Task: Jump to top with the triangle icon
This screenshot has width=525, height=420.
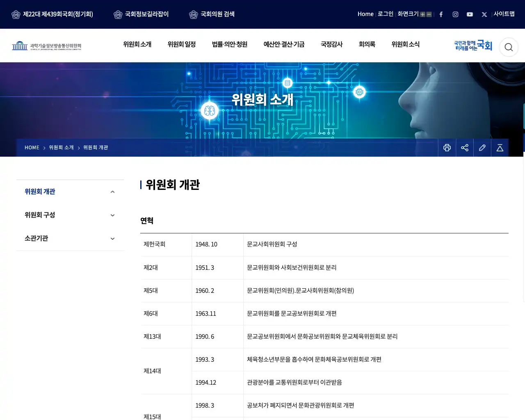Action: 500,148
